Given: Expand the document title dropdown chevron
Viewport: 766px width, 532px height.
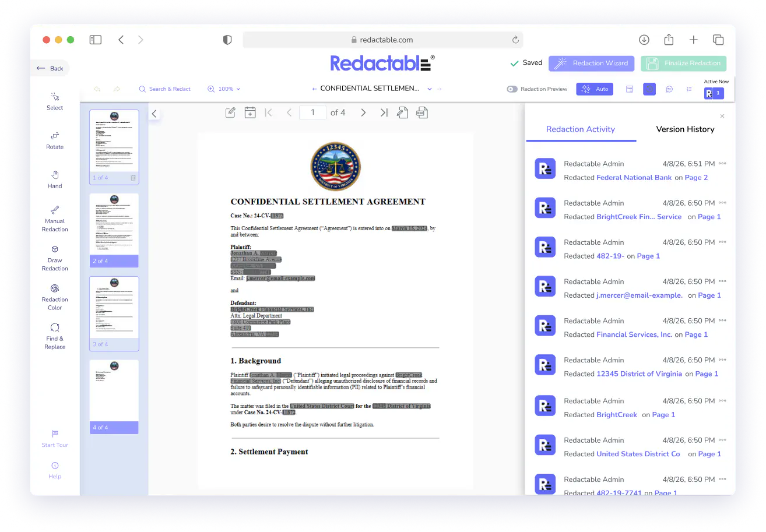Looking at the screenshot, I should (430, 89).
